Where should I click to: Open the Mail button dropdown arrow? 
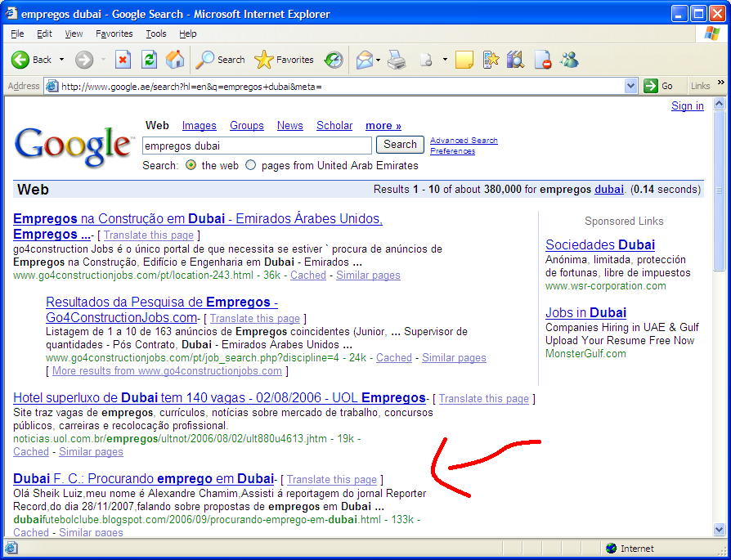(378, 60)
